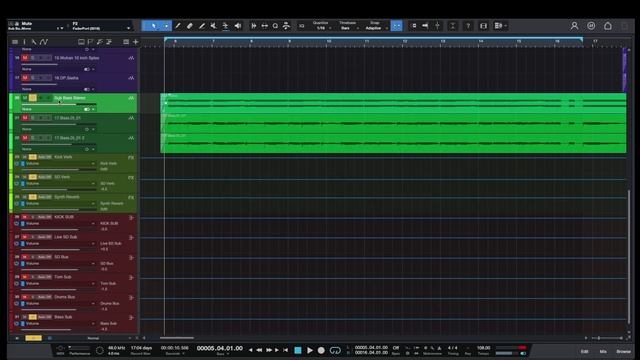Open the Start page home icon
Viewport: 640px width, 360px height.
pyautogui.click(x=608, y=26)
